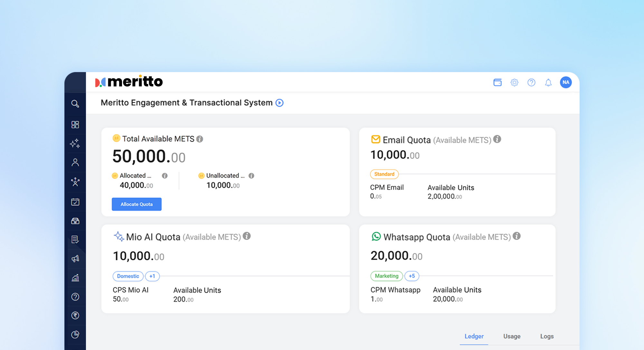Expand the +1 Mio AI categories badge
Screen dimensions: 644x350
tap(152, 276)
